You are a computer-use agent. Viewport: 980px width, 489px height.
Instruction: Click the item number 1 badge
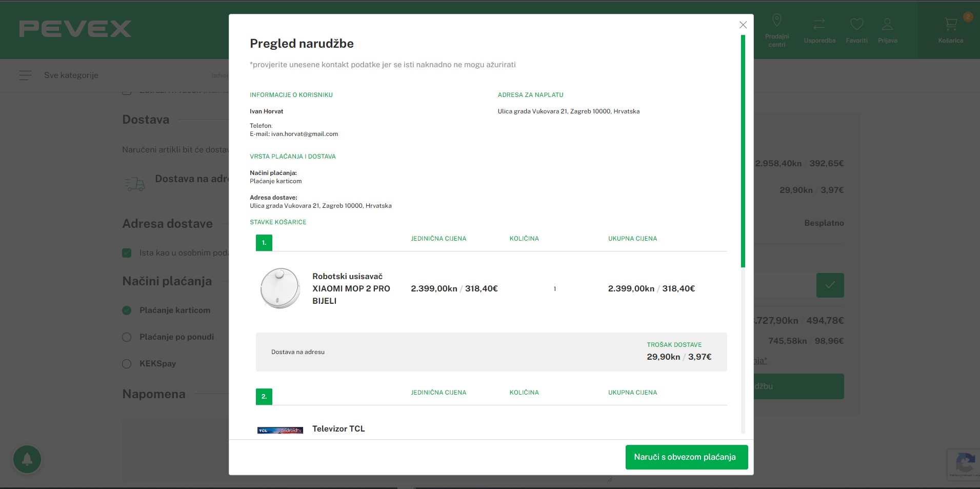point(264,243)
